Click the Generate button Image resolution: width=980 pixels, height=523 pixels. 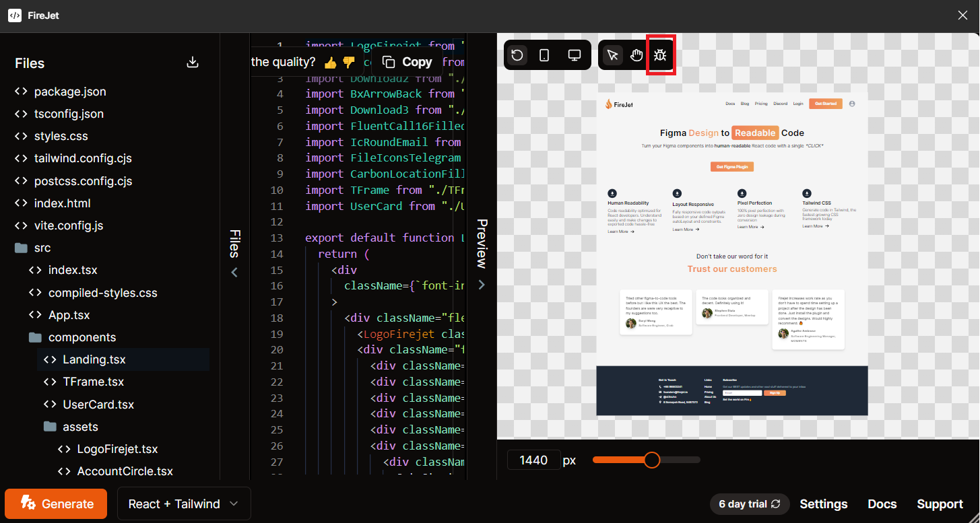point(55,503)
